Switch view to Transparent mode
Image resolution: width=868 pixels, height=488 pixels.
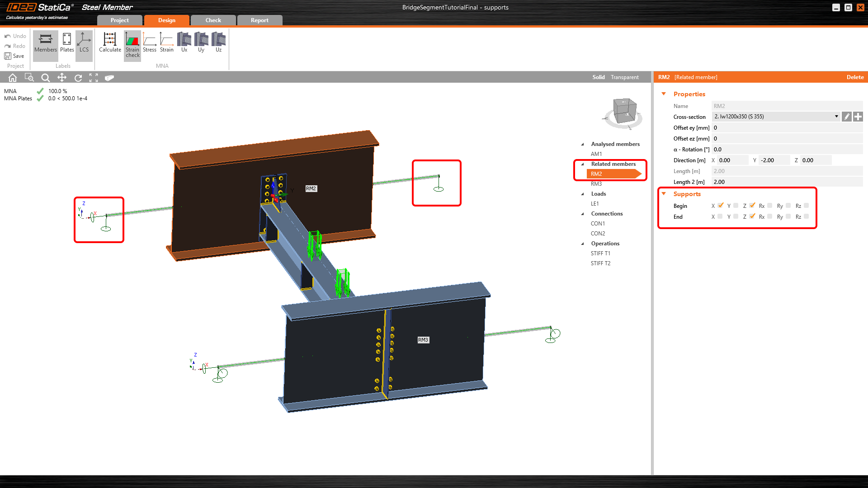click(x=624, y=77)
